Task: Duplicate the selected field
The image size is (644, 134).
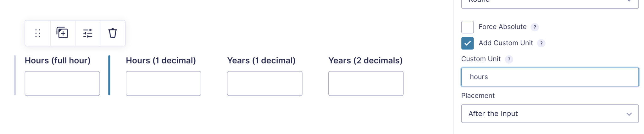Action: tap(62, 33)
